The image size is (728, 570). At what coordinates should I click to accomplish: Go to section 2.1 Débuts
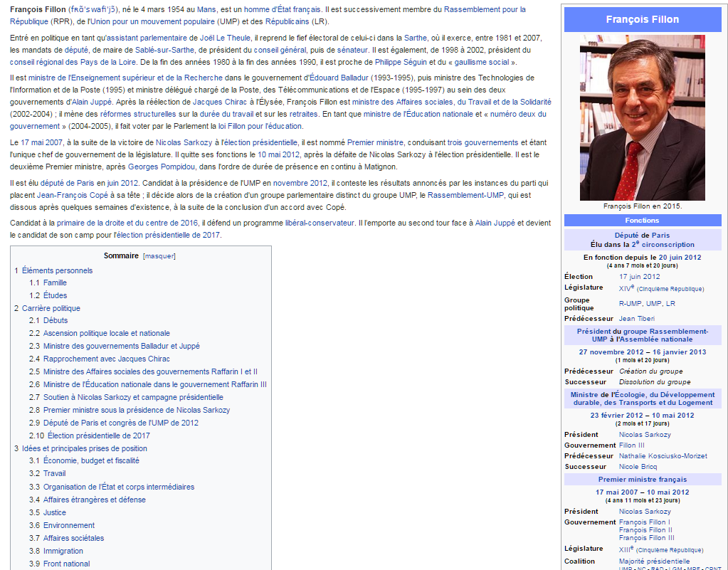click(x=56, y=320)
